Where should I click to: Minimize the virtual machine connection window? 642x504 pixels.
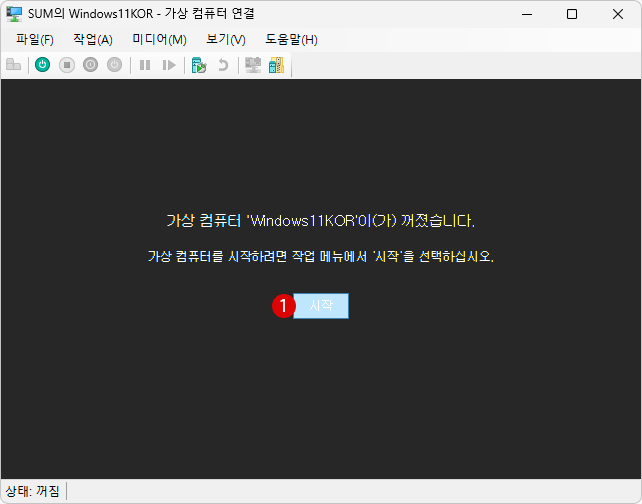click(527, 14)
